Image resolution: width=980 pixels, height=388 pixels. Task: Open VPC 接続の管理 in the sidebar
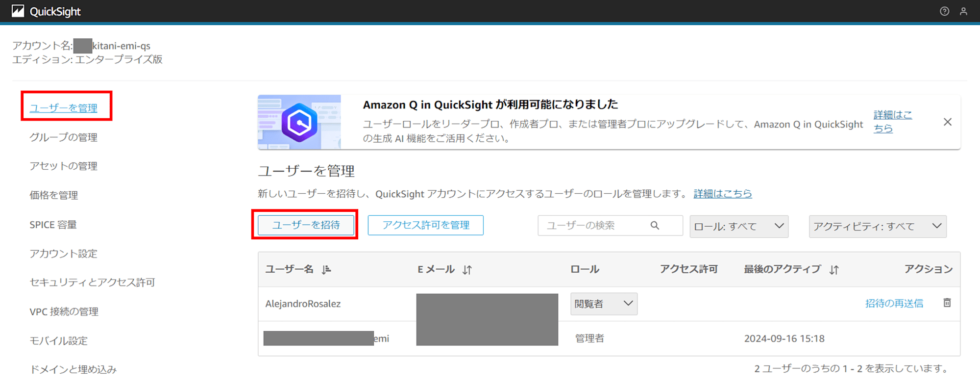click(64, 311)
